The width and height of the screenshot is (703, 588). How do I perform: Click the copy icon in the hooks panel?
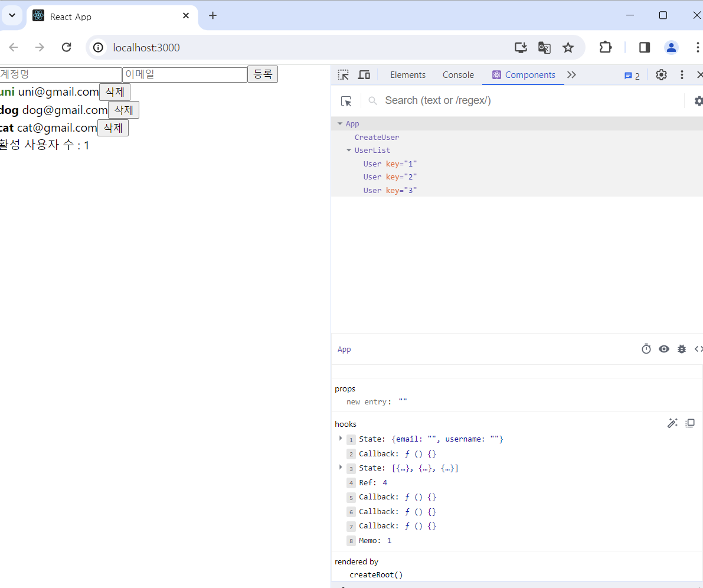click(690, 423)
